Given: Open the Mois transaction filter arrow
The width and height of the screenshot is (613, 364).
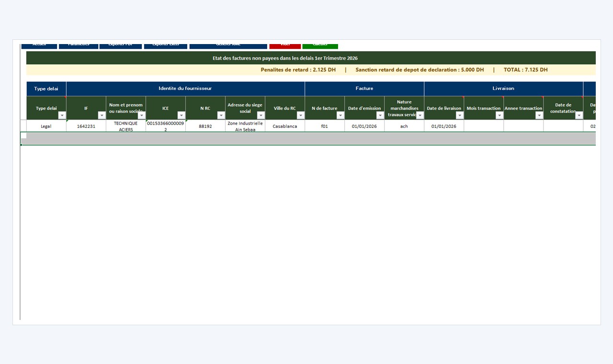Looking at the screenshot, I should [x=499, y=115].
